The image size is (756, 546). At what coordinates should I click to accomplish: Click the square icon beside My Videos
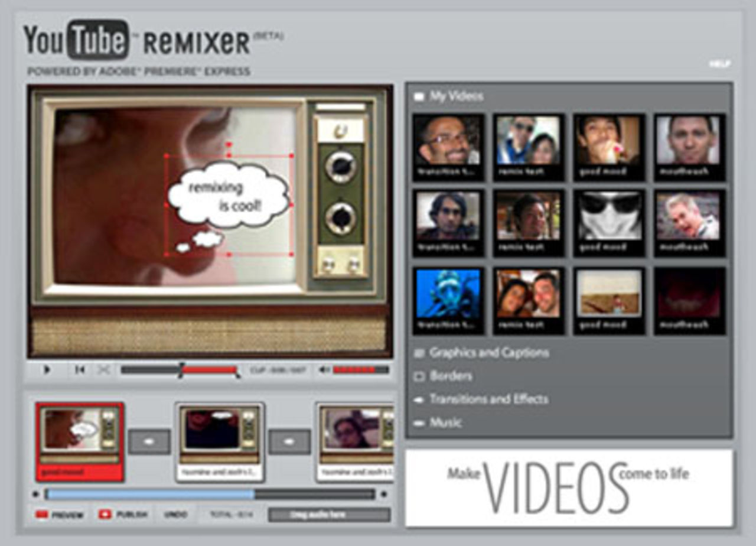tap(420, 95)
